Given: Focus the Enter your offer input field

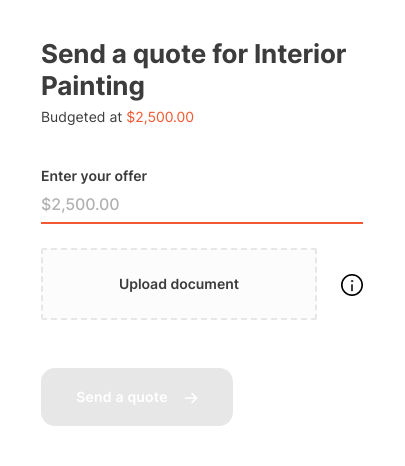Looking at the screenshot, I should tap(202, 204).
